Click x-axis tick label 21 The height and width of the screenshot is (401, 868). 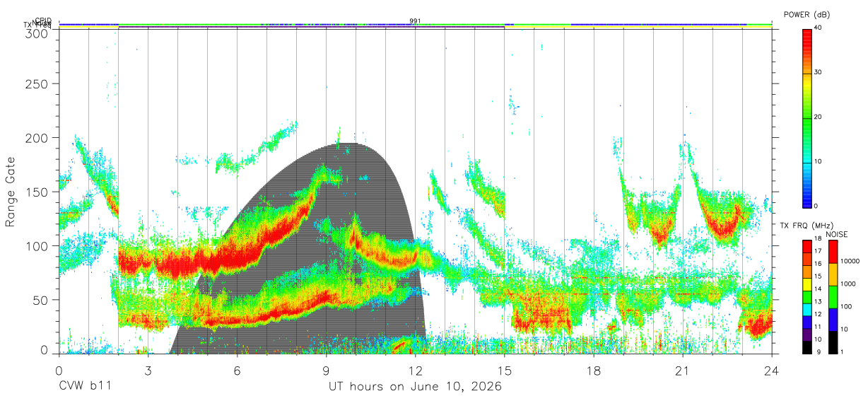click(x=682, y=370)
